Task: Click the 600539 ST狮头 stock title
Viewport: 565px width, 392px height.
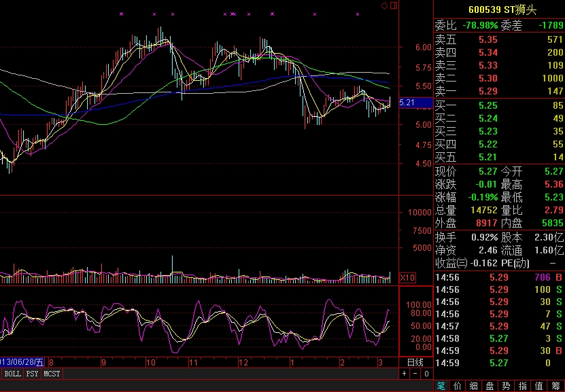Action: click(x=502, y=10)
